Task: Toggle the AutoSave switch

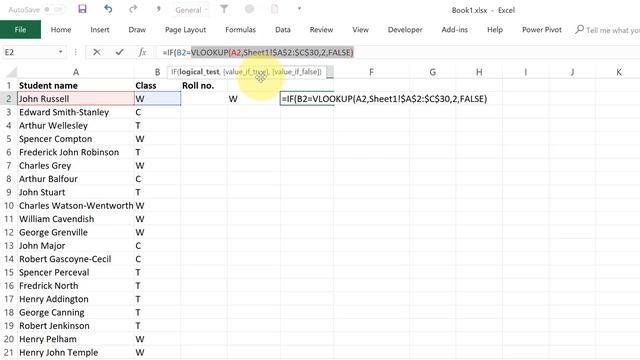Action: coord(54,9)
